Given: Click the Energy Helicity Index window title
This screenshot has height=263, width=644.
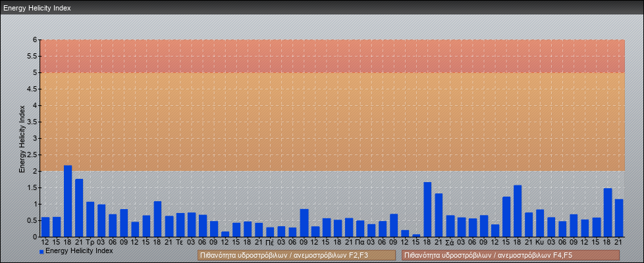Looking at the screenshot, I should (37, 9).
